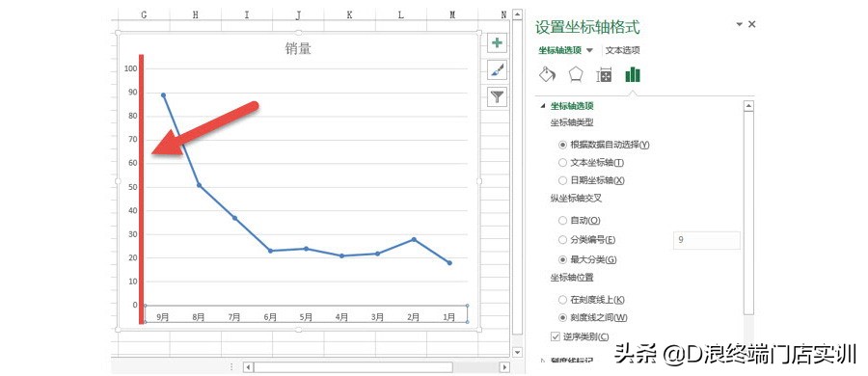Select column header M

452,15
